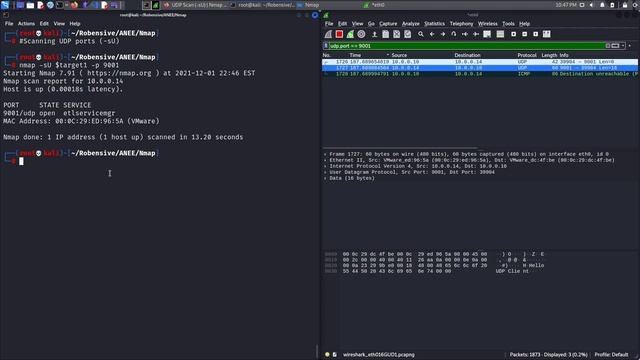Viewport: 640px width, 360px height.
Task: Click the capture file properties status icon
Action: pyautogui.click(x=335, y=355)
